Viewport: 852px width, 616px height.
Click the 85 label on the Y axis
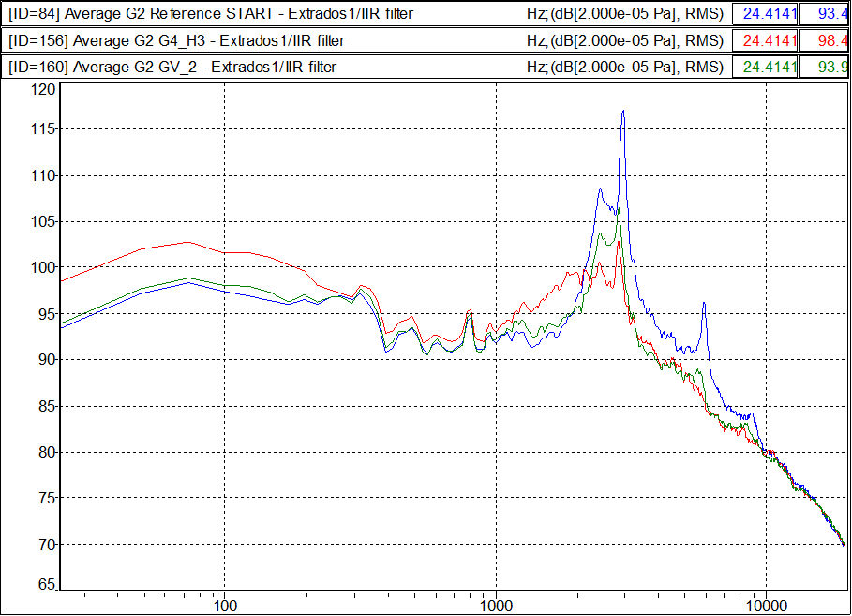click(x=46, y=407)
